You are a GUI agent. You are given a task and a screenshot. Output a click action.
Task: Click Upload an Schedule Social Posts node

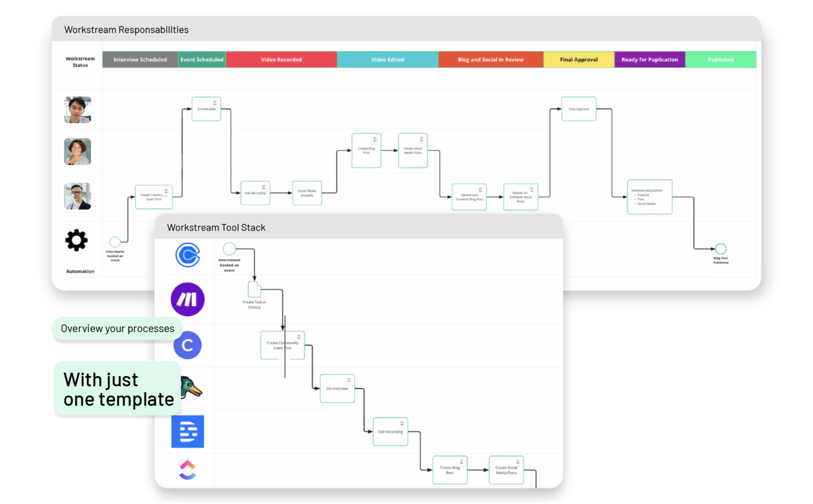(521, 197)
